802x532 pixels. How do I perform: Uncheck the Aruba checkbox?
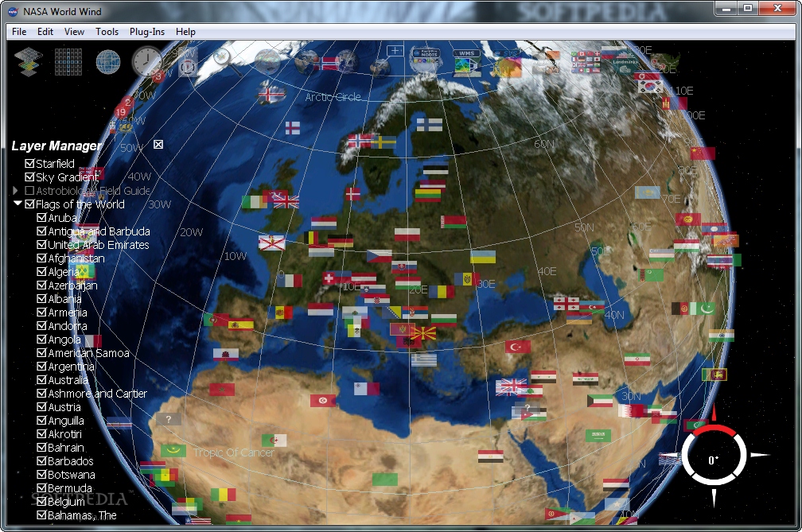click(x=41, y=218)
